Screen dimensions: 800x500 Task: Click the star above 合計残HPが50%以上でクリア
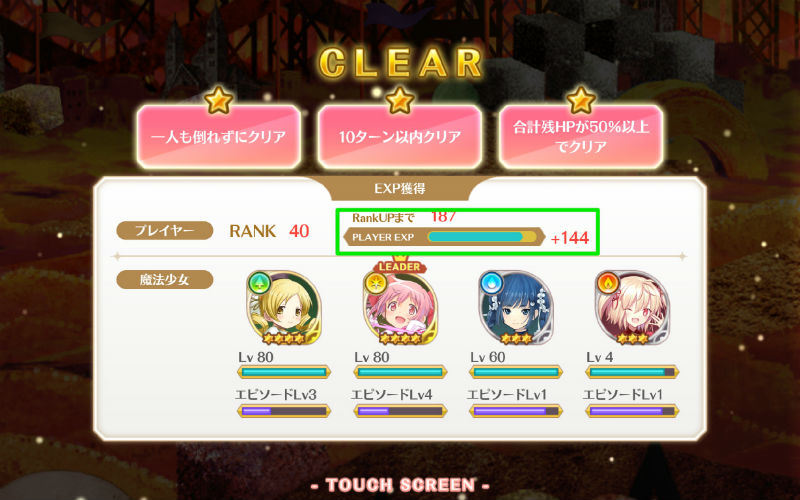(581, 100)
